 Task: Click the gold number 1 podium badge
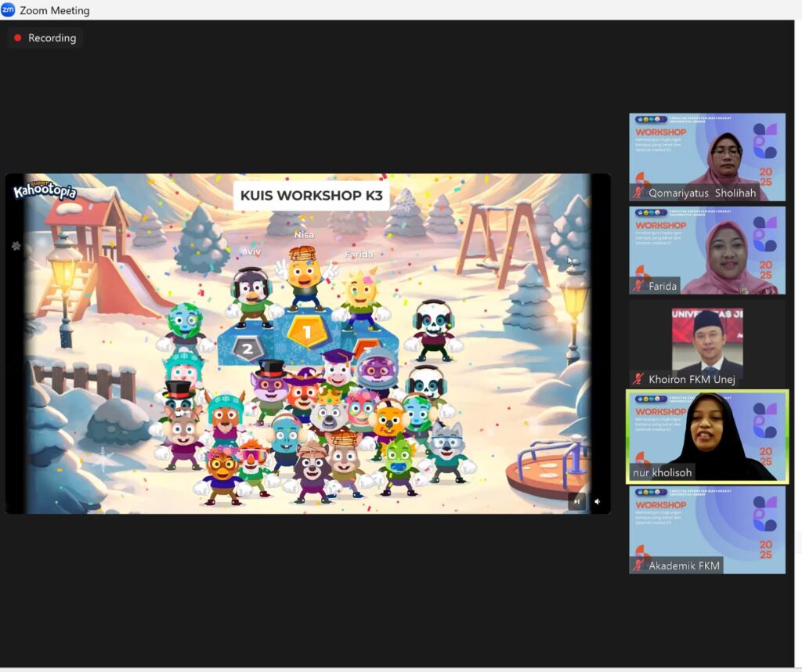pyautogui.click(x=307, y=331)
